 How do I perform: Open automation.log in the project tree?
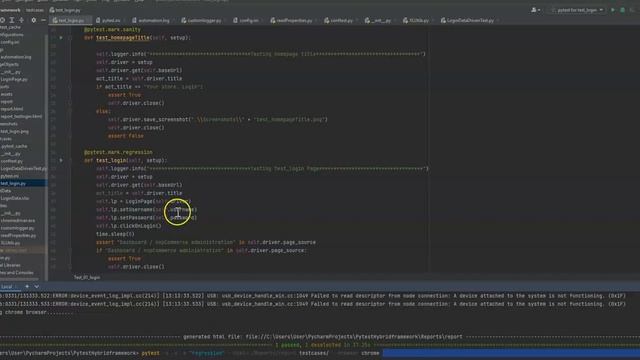click(x=16, y=57)
